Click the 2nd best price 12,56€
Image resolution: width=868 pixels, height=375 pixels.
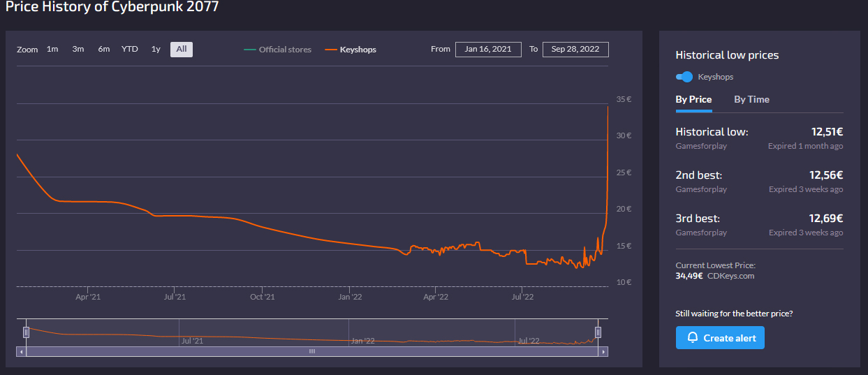(826, 175)
